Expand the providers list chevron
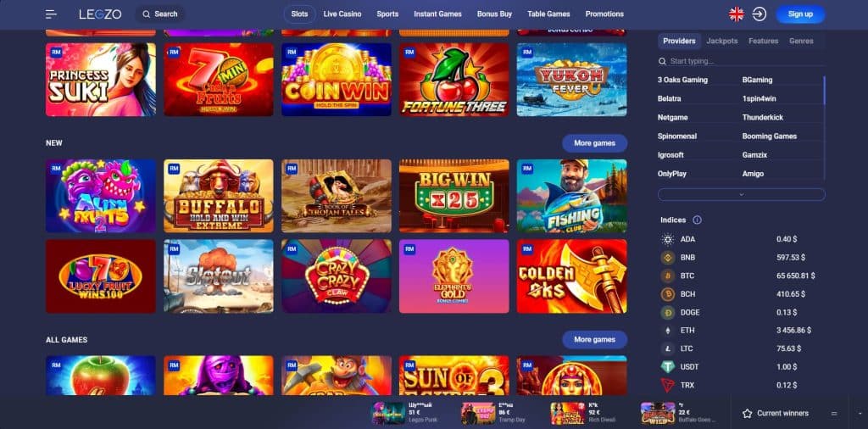Viewport: 868px width, 429px height. click(741, 194)
